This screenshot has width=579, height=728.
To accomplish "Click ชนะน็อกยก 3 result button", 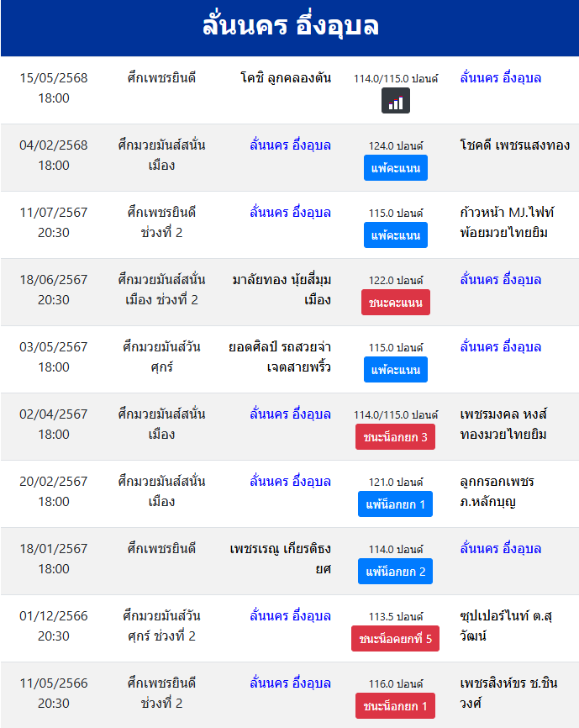I will (x=395, y=437).
